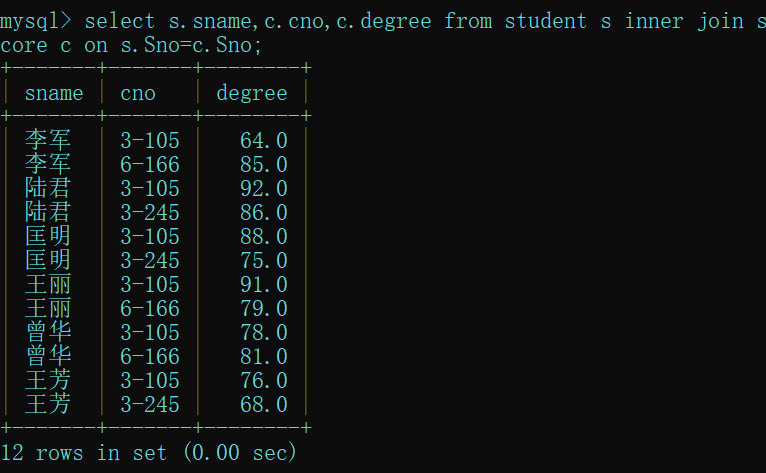
Task: Click the degree value 91.0
Action: pos(263,284)
